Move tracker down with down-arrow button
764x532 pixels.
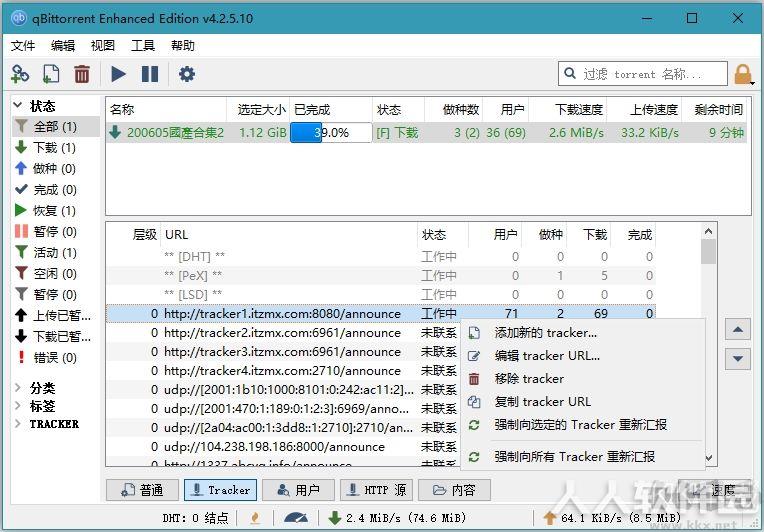(x=738, y=359)
